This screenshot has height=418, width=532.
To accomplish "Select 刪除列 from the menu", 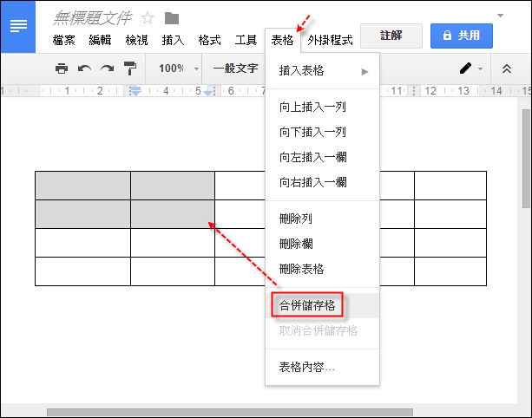I will 322,219.
